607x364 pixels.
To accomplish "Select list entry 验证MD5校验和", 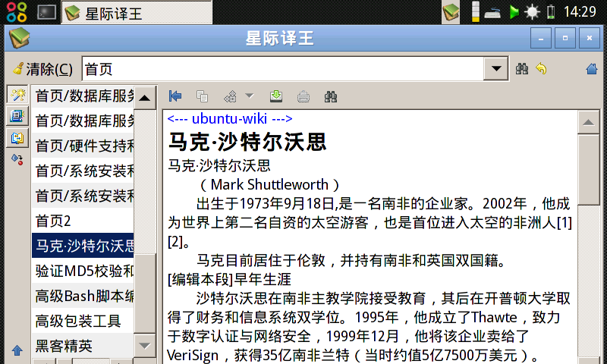I will tap(83, 271).
